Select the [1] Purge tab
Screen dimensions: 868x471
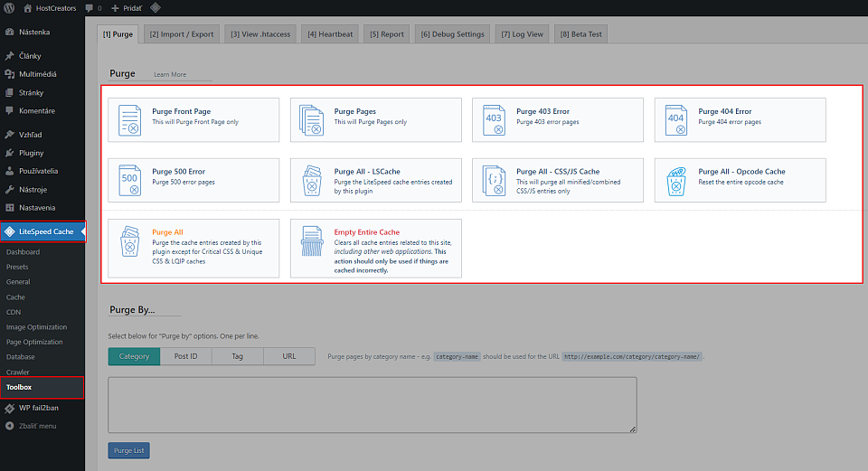point(118,33)
